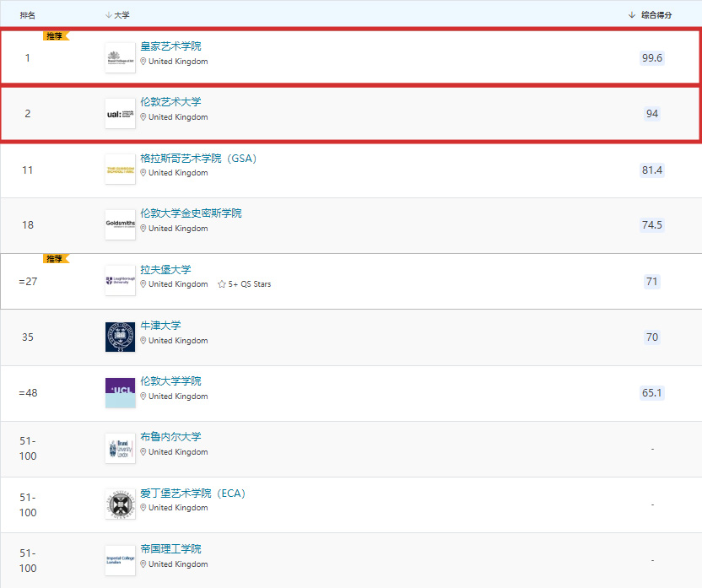The height and width of the screenshot is (588, 702).
Task: Click the 5+ QS Stars label
Action: [250, 284]
